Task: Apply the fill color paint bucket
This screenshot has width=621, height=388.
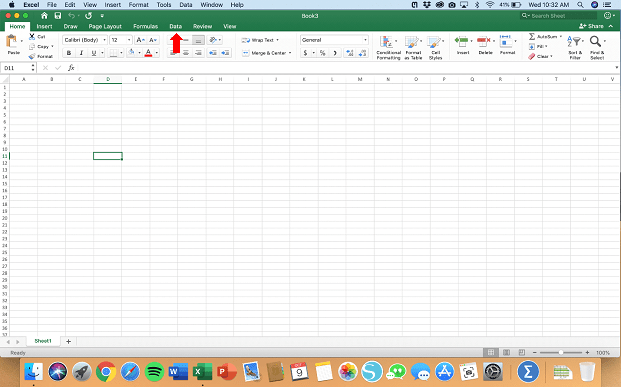Action: pyautogui.click(x=132, y=53)
